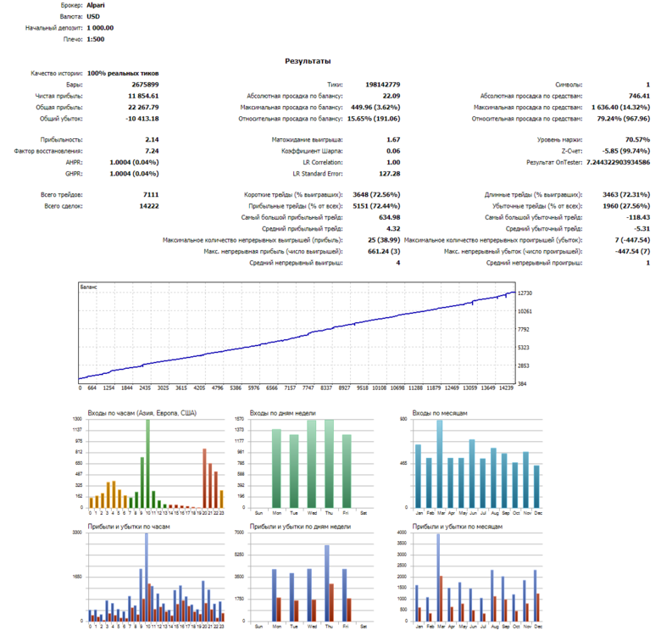
Task: Click the Mar bar in monthly entries chart
Action: (440, 464)
